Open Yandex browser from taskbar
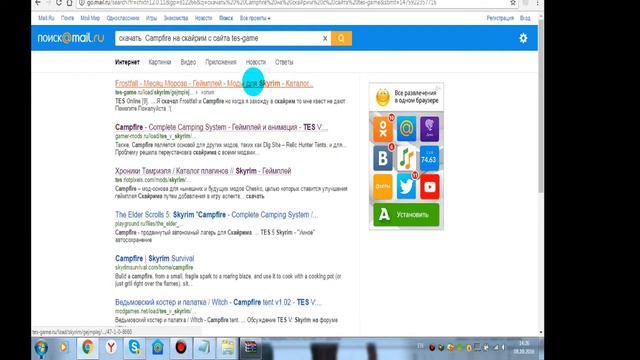This screenshot has height=360, width=640. coord(111,347)
